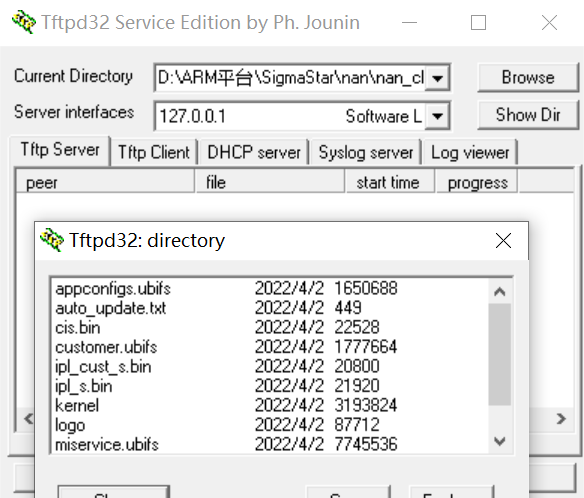Click the start time column header
The width and height of the screenshot is (584, 498).
[x=390, y=182]
